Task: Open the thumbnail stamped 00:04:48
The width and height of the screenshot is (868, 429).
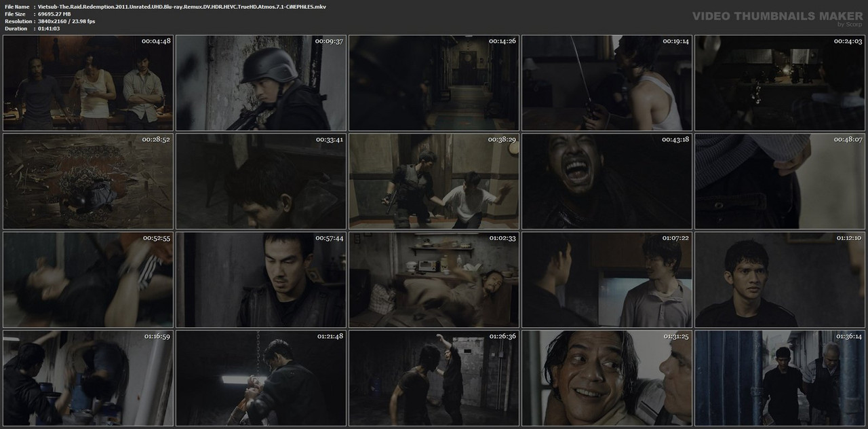Action: pos(88,83)
